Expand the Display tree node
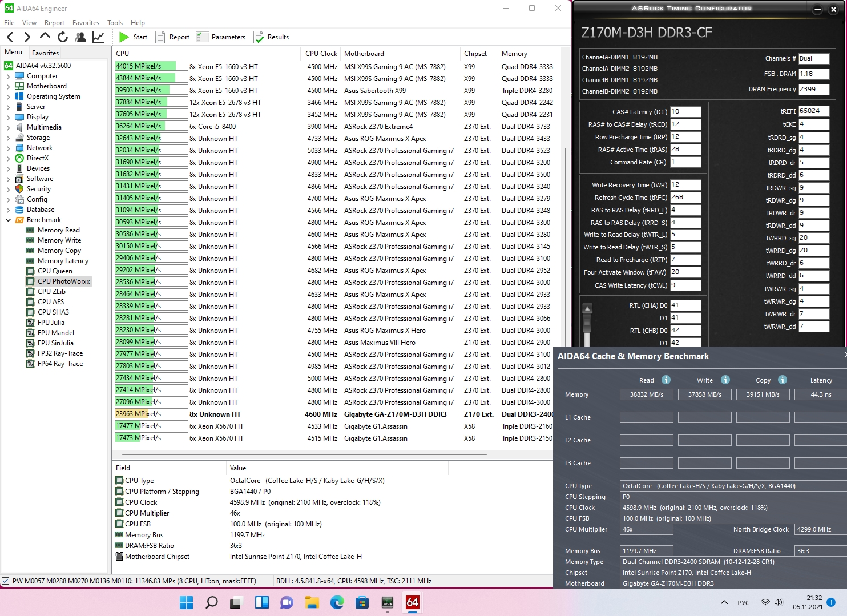Screen dimensions: 847x616 [x=8, y=117]
